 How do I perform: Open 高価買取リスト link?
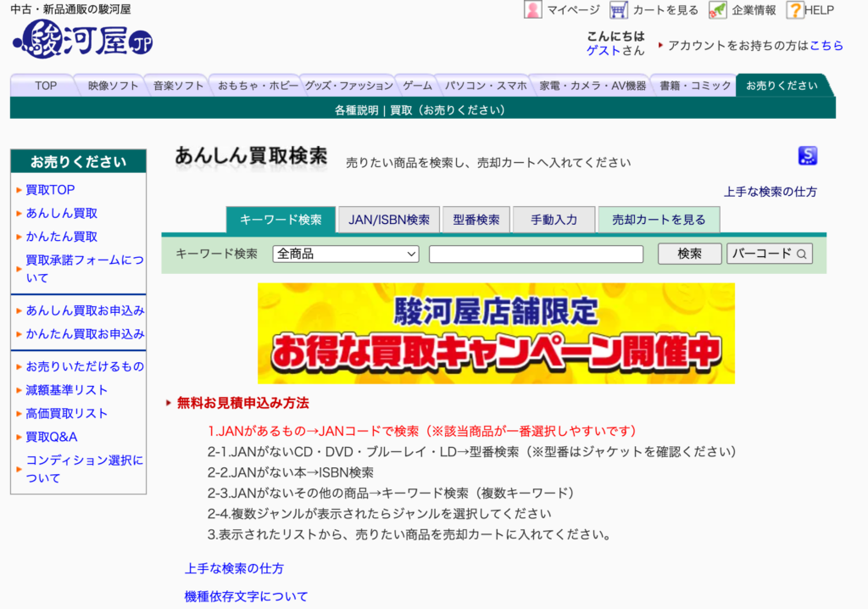(66, 413)
